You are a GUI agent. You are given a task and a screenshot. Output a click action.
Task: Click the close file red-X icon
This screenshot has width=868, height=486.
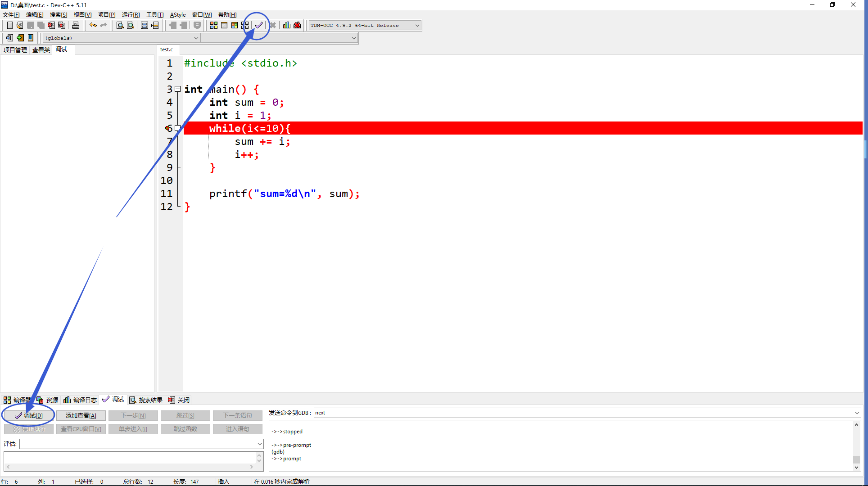(x=51, y=25)
